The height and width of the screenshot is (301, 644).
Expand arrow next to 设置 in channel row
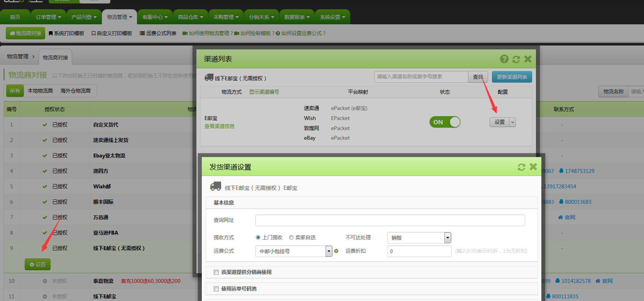pos(512,122)
